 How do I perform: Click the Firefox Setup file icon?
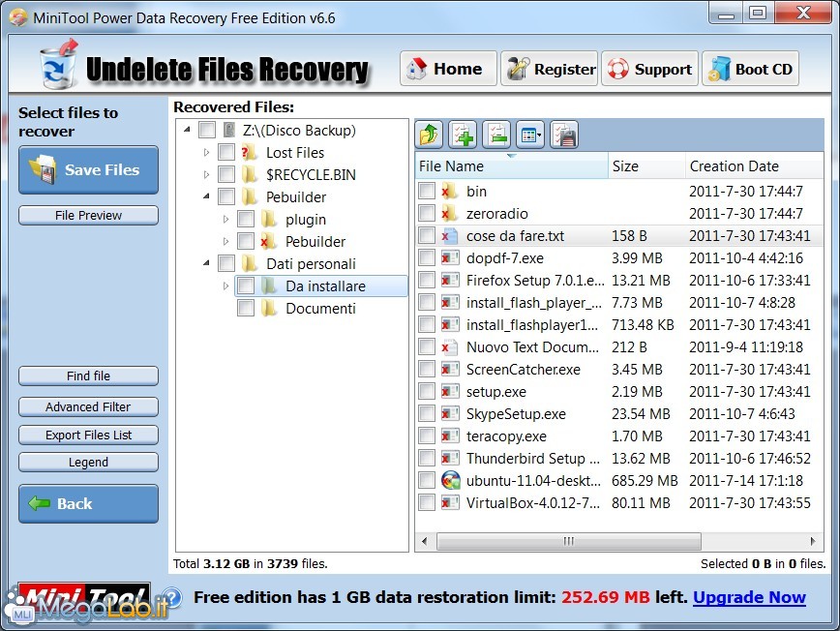point(450,280)
